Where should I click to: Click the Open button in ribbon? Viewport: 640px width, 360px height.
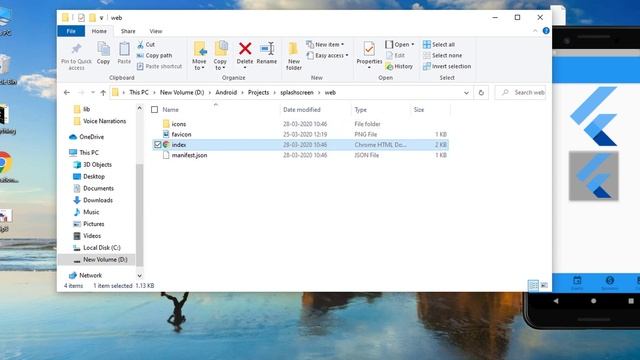pos(400,44)
